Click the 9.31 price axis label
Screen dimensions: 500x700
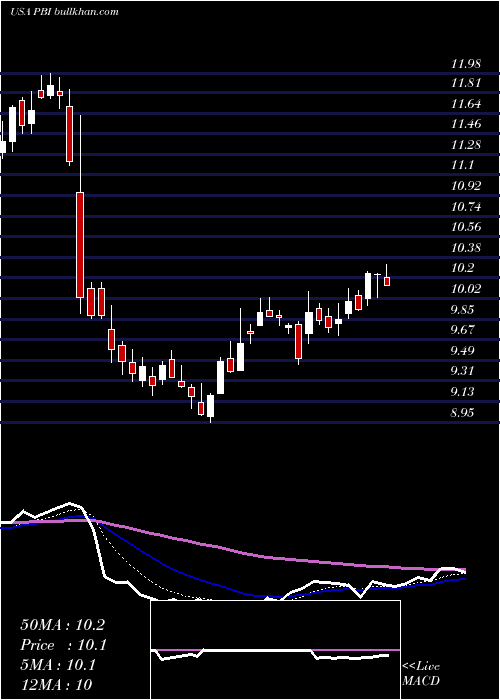click(x=462, y=371)
